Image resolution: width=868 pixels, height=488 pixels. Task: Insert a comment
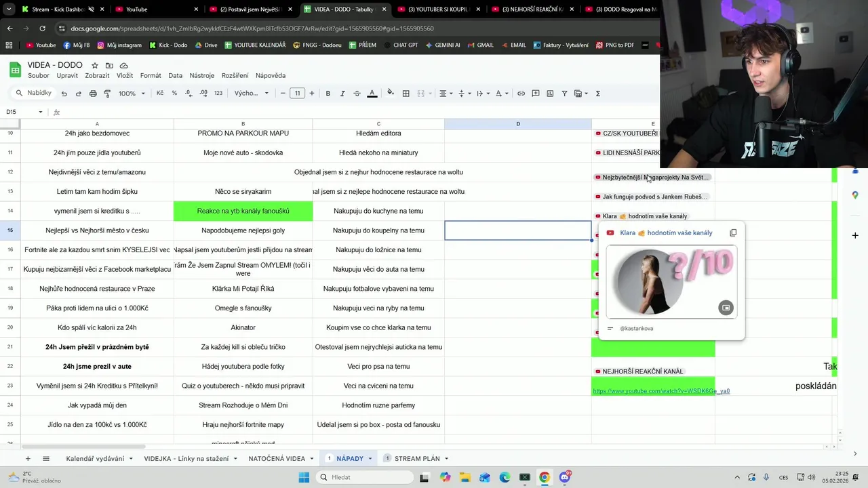tap(536, 94)
